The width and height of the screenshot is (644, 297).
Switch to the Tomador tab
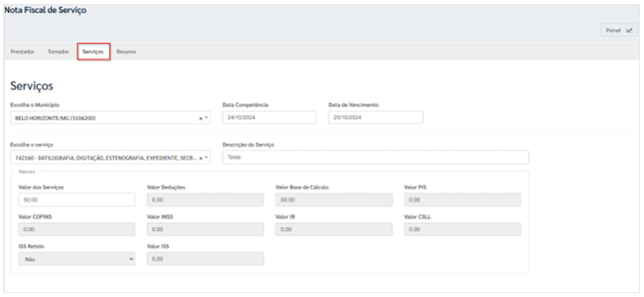(x=58, y=52)
